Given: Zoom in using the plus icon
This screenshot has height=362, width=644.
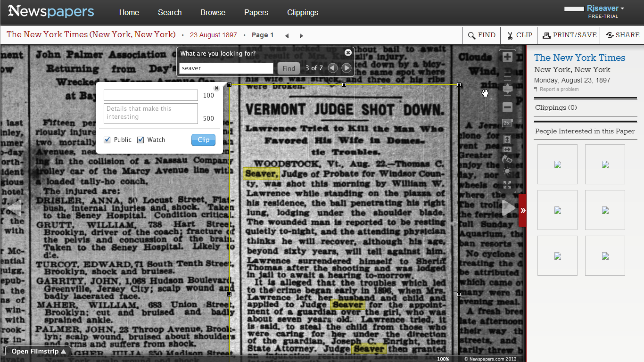Looking at the screenshot, I should 507,57.
